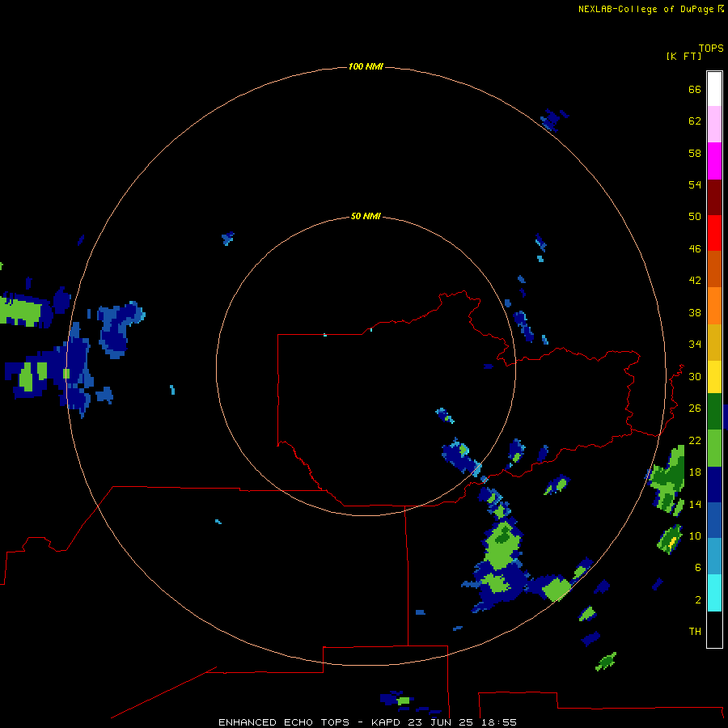This screenshot has width=728, height=728.
Task: Click legend value "54"
Action: (695, 184)
